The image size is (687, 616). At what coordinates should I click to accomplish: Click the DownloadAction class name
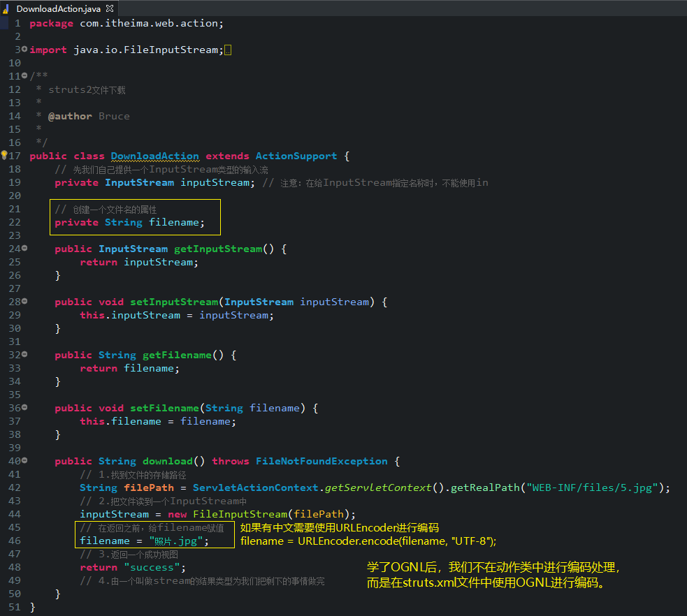[154, 156]
